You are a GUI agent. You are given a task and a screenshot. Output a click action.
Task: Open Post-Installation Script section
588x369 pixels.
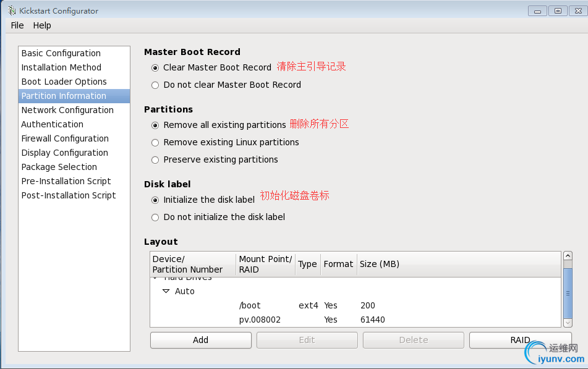click(x=74, y=196)
